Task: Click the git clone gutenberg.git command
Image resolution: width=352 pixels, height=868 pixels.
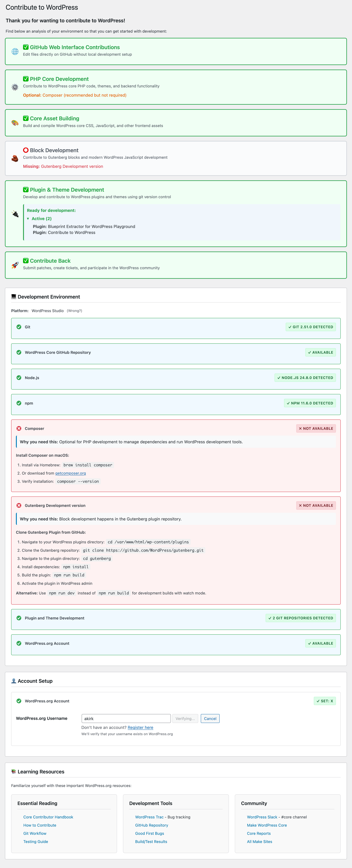Action: coord(143,550)
